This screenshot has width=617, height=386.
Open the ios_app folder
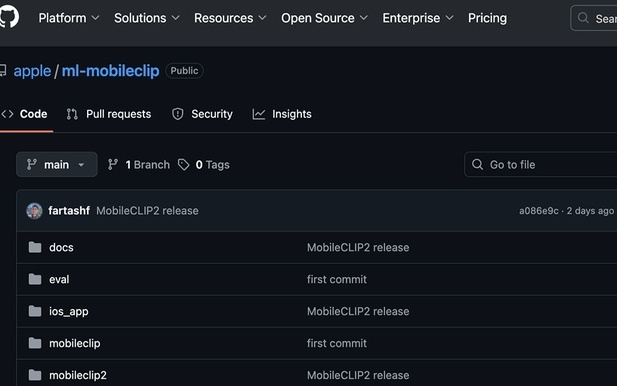(x=69, y=311)
